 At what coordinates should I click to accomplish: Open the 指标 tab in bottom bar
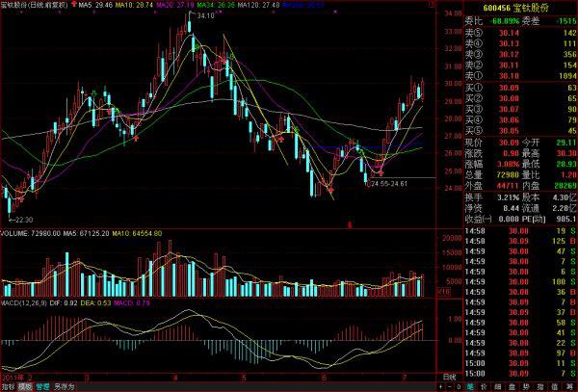pyautogui.click(x=8, y=386)
